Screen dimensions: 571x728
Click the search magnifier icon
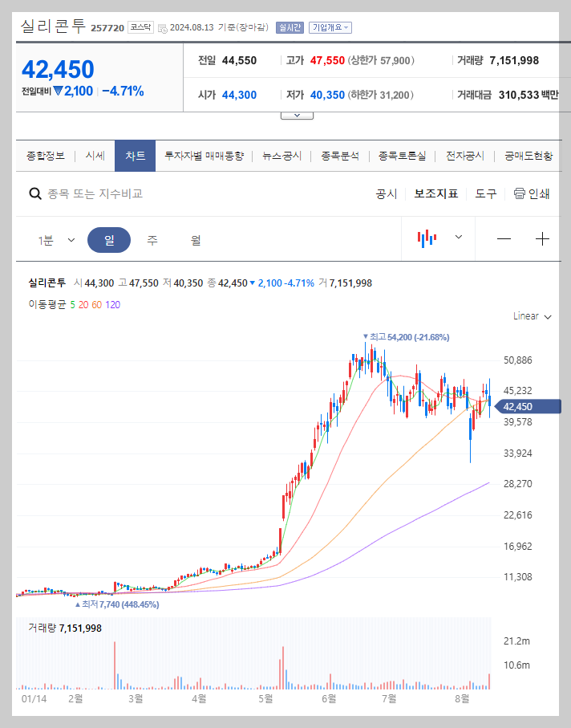pyautogui.click(x=34, y=193)
